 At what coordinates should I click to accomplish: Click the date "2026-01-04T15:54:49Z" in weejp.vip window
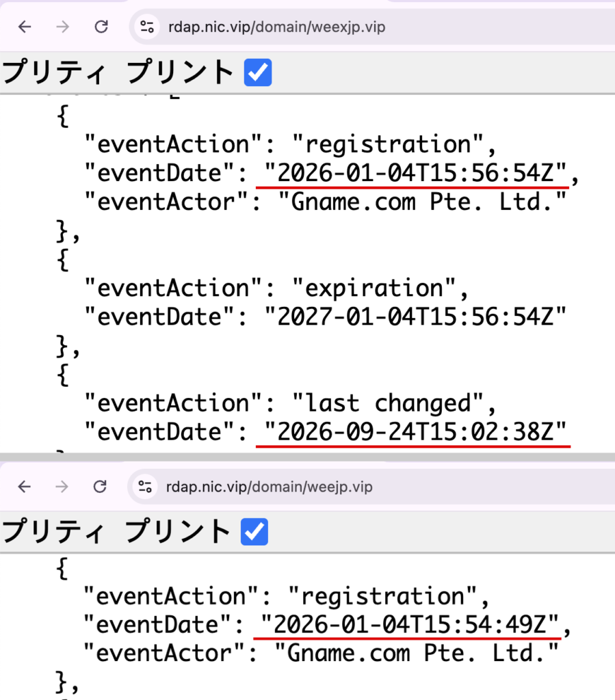(410, 624)
